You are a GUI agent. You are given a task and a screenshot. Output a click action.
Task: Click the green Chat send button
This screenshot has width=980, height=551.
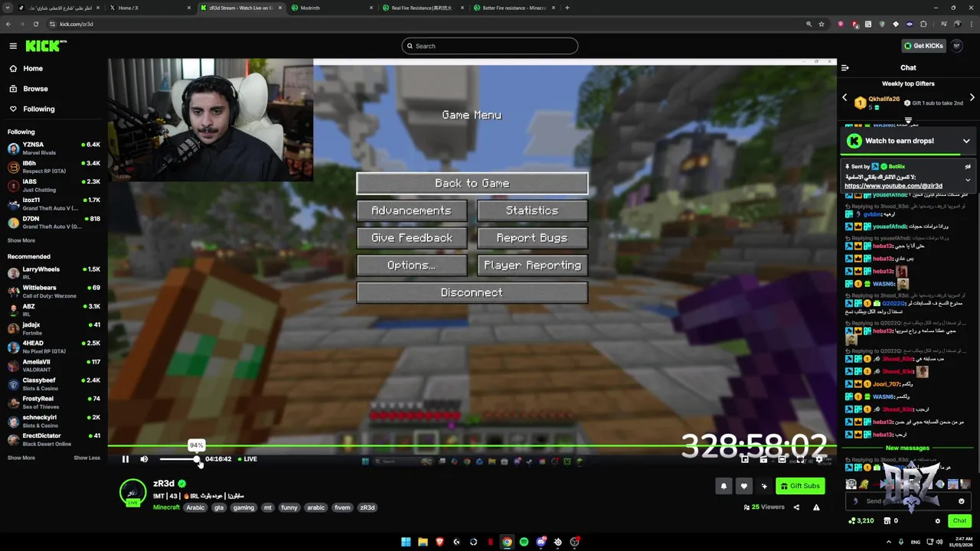pos(959,521)
